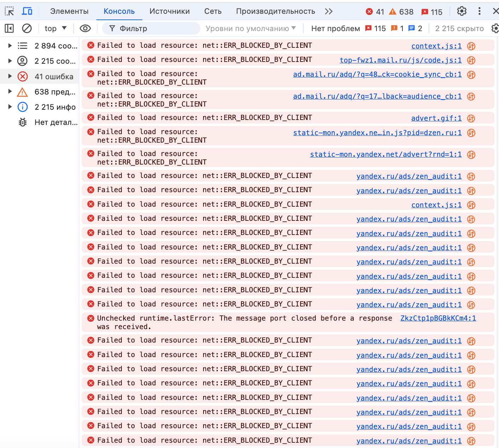Open the 'top' frame context dropdown
This screenshot has height=448, width=499.
coord(55,28)
